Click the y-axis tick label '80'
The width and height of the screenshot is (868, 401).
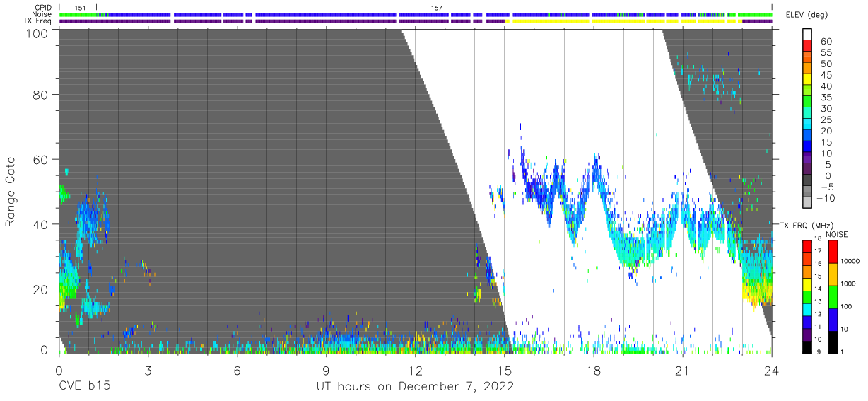(42, 95)
